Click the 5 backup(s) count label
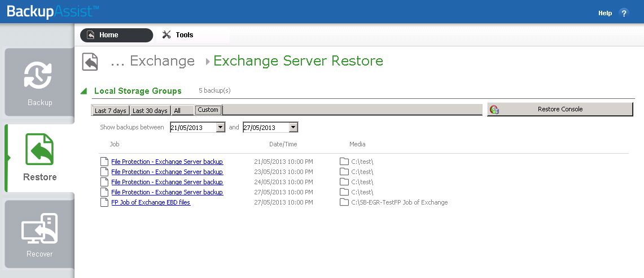 point(214,90)
